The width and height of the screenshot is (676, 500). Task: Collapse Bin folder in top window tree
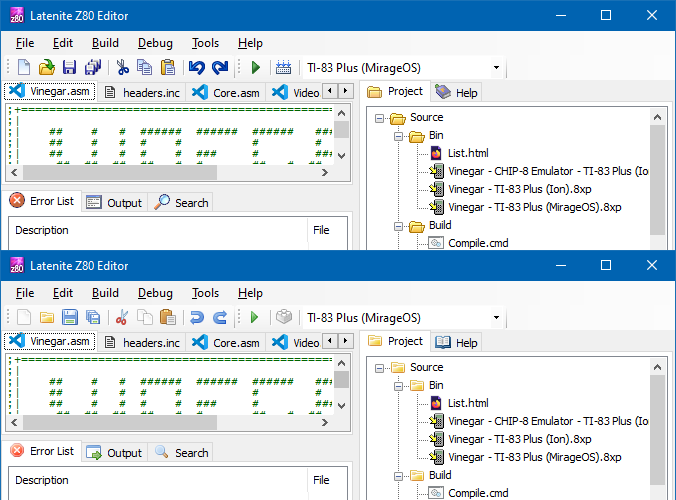tap(398, 136)
